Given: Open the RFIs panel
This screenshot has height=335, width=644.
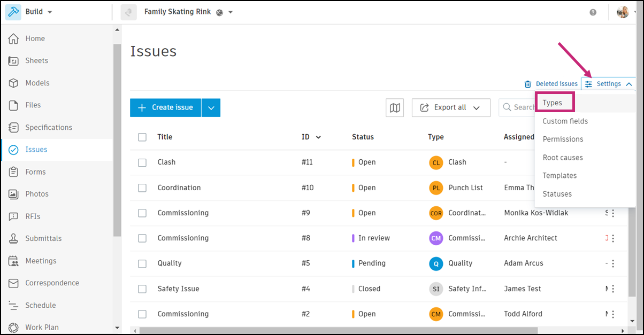Looking at the screenshot, I should pos(33,216).
